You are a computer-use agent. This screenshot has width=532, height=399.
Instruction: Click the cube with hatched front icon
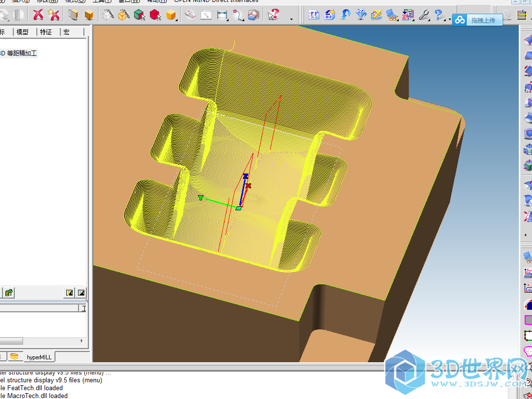(x=73, y=15)
